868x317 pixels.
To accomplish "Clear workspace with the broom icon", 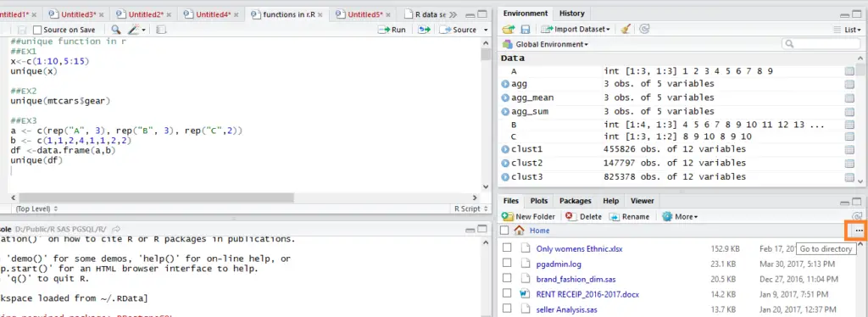I will [626, 30].
